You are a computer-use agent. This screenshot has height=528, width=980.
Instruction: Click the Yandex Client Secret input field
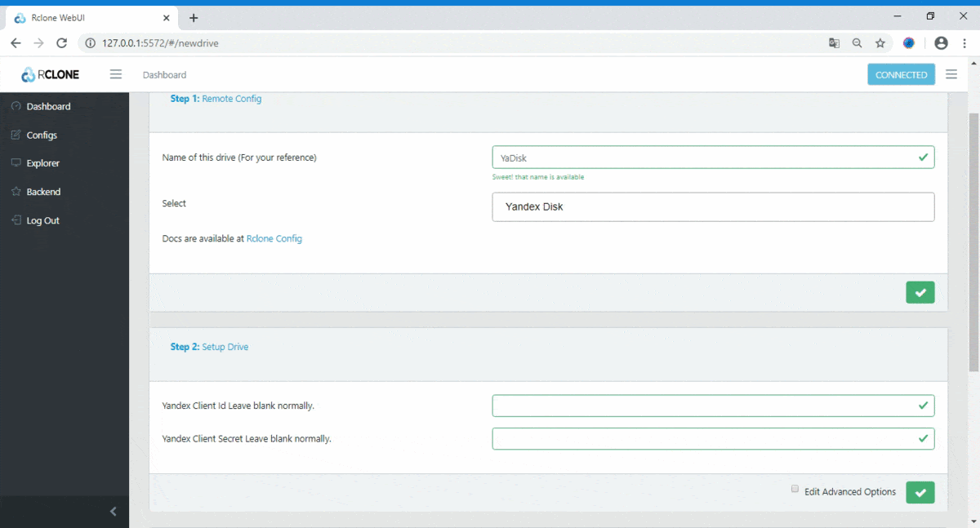tap(713, 438)
